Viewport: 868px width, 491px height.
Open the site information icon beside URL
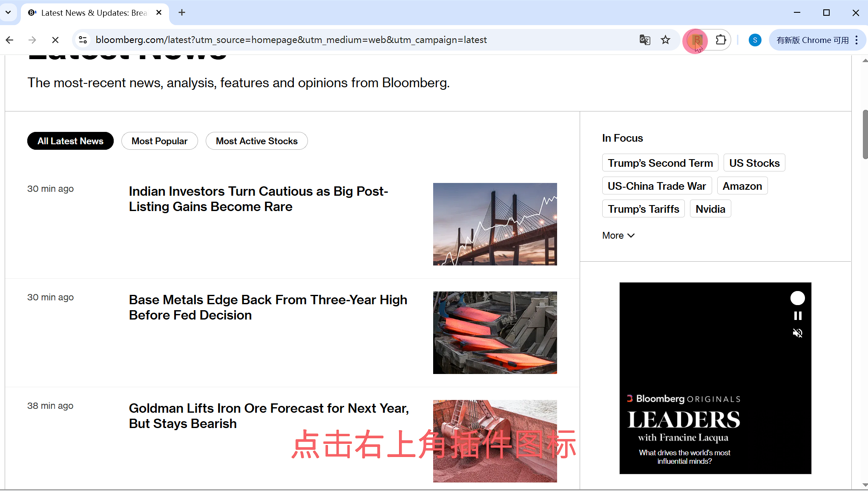click(83, 40)
